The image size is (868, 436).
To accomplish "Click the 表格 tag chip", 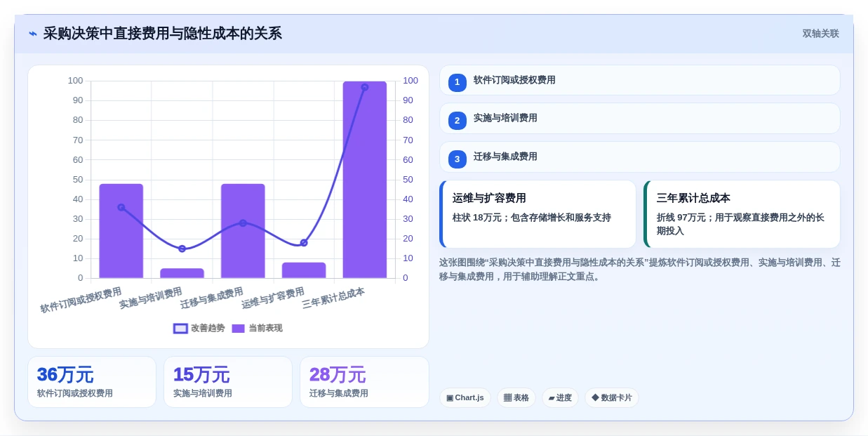I will 516,397.
